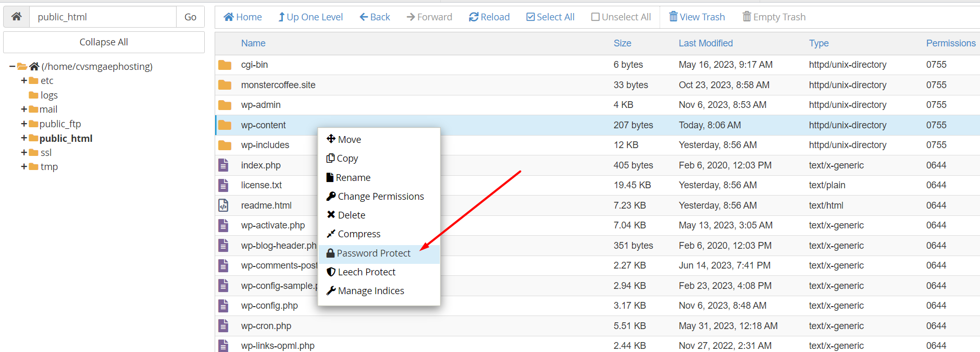The image size is (980, 352).
Task: Expand the etc folder in tree
Action: tap(24, 80)
